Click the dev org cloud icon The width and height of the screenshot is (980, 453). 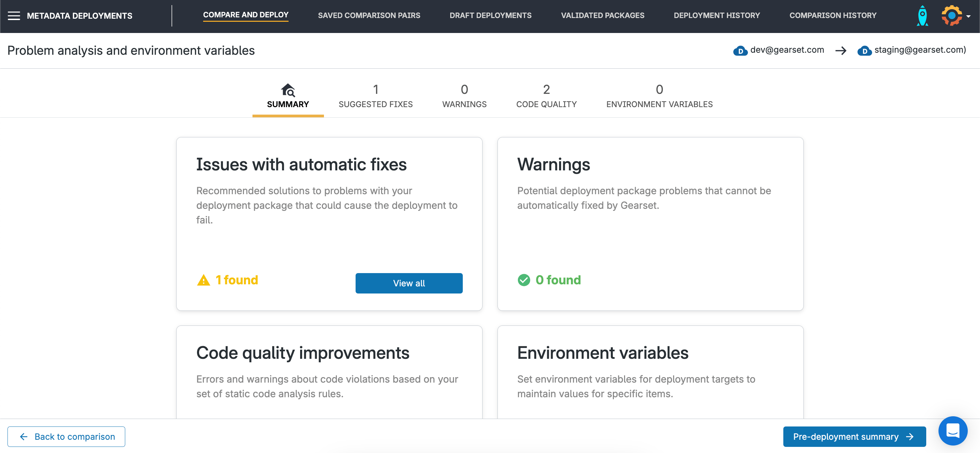coord(740,51)
